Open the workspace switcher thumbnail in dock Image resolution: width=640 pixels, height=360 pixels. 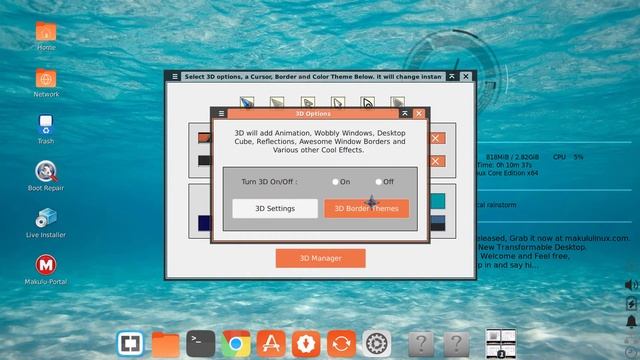(x=501, y=343)
